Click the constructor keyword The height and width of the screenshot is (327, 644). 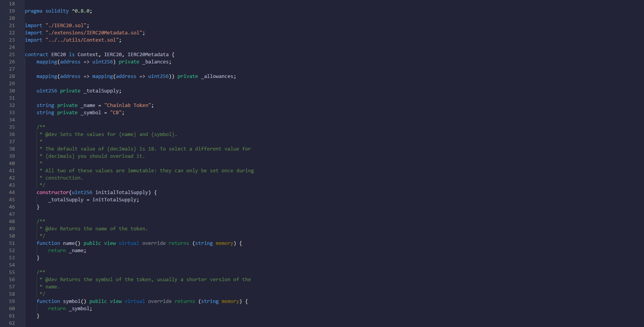pos(53,193)
